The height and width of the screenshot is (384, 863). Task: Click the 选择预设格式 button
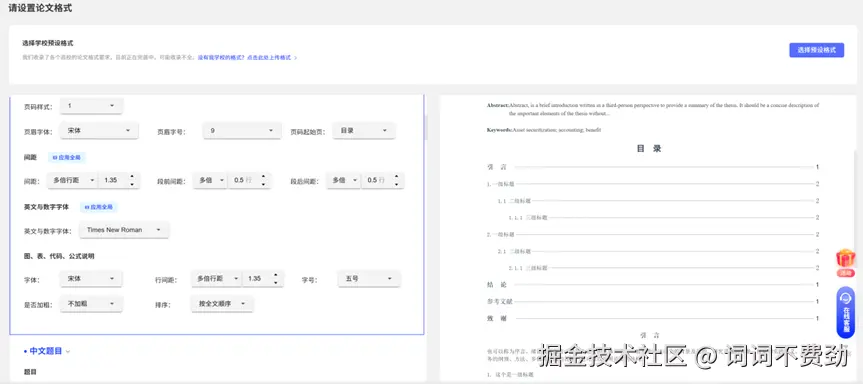(816, 50)
